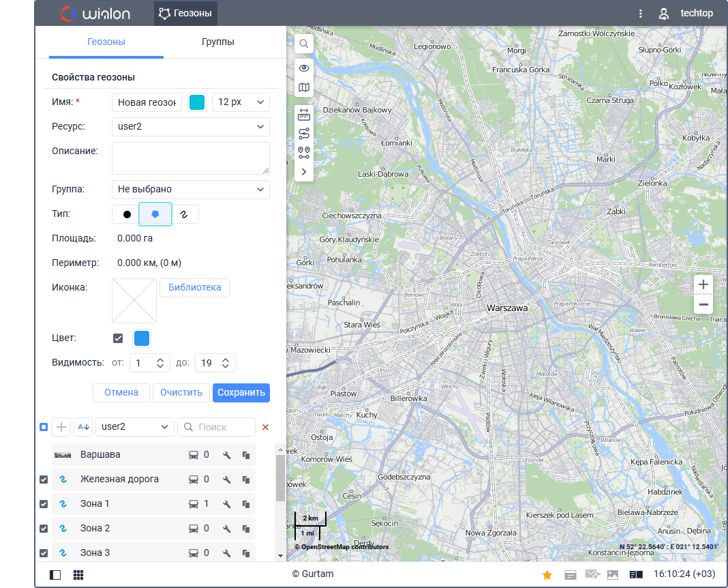Expand the Группа dropdown
The image size is (728, 588).
point(191,189)
